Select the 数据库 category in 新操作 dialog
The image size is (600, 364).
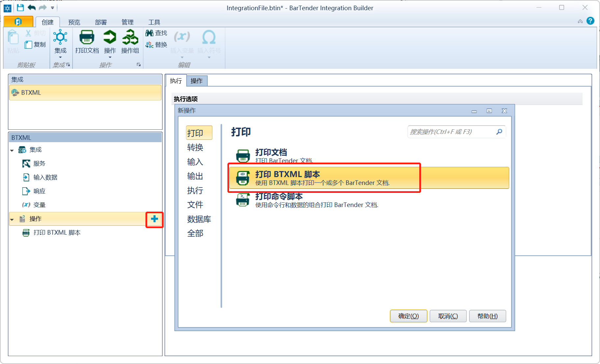[199, 219]
